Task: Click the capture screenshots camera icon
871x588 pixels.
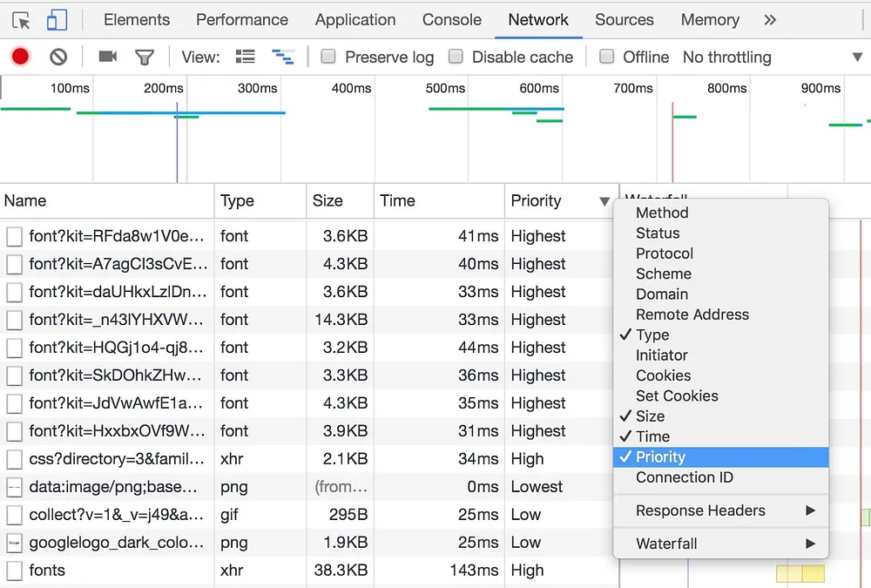Action: coord(108,57)
